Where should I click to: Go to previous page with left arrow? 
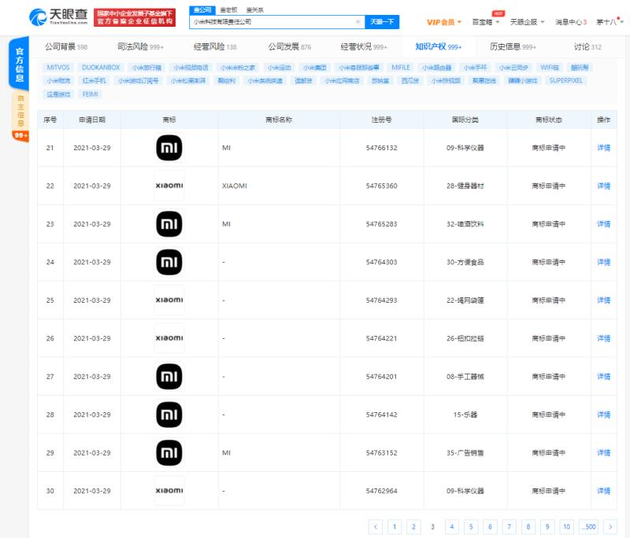pos(375,527)
